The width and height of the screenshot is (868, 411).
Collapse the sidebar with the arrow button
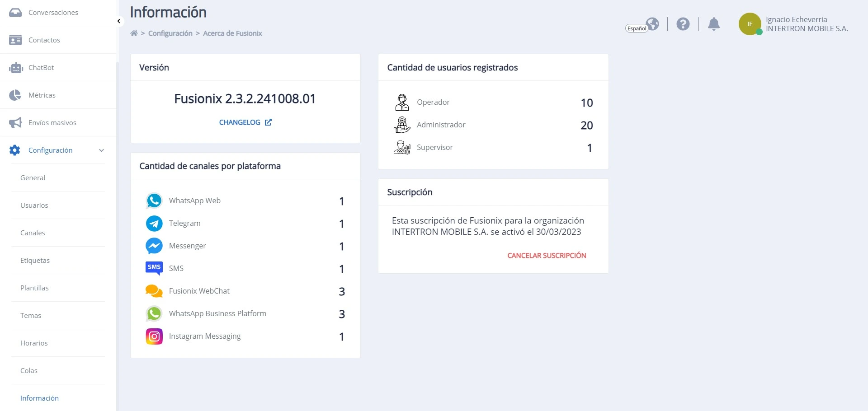118,21
